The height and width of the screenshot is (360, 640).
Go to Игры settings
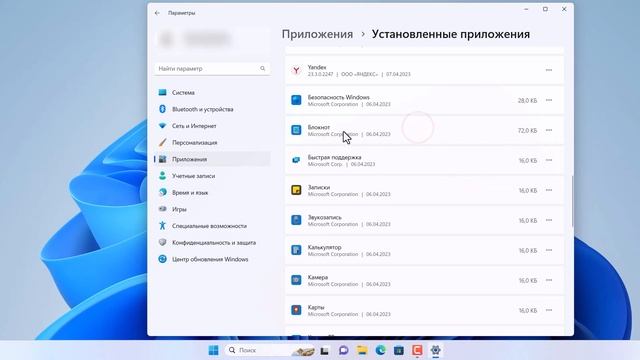[x=212, y=209]
